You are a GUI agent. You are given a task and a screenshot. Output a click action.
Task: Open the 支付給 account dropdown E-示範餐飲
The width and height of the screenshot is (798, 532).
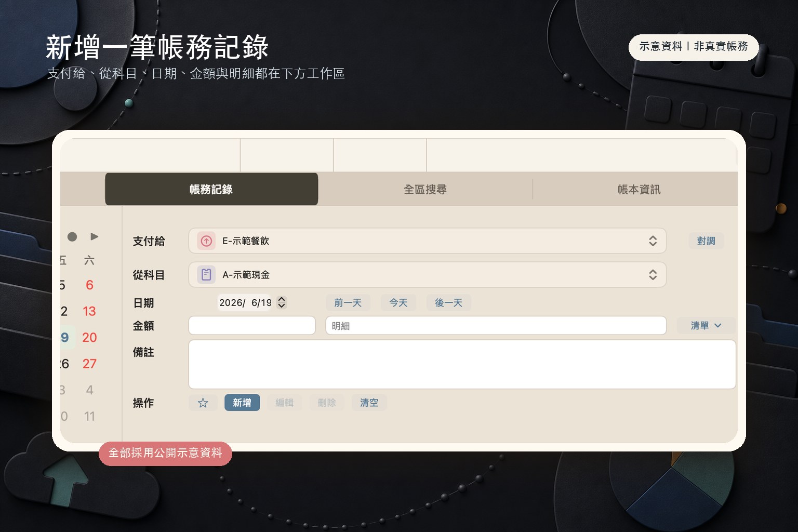coord(427,241)
